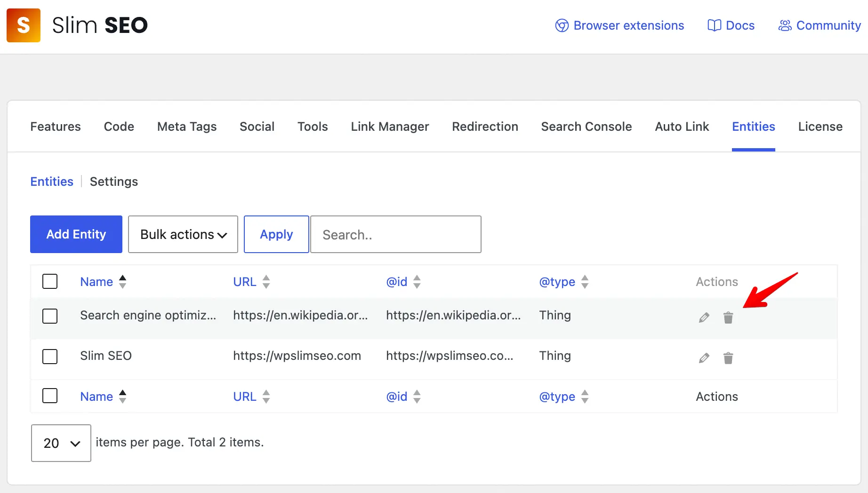868x493 pixels.
Task: Edit the Slim SEO entity
Action: [704, 358]
